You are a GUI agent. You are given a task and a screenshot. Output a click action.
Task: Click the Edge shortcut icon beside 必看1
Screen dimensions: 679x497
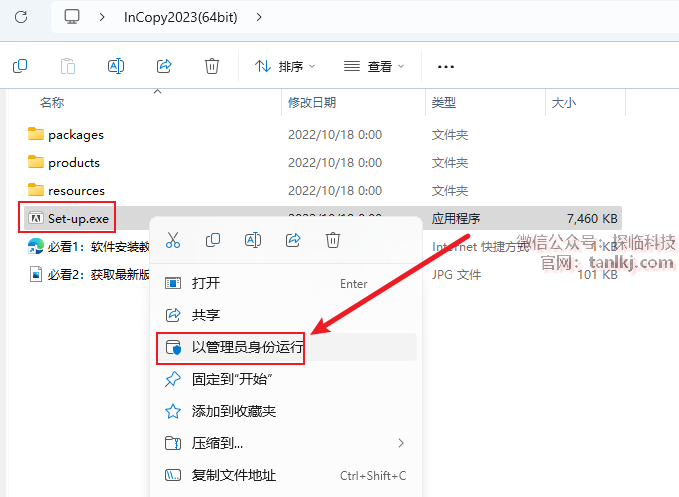[x=36, y=246]
